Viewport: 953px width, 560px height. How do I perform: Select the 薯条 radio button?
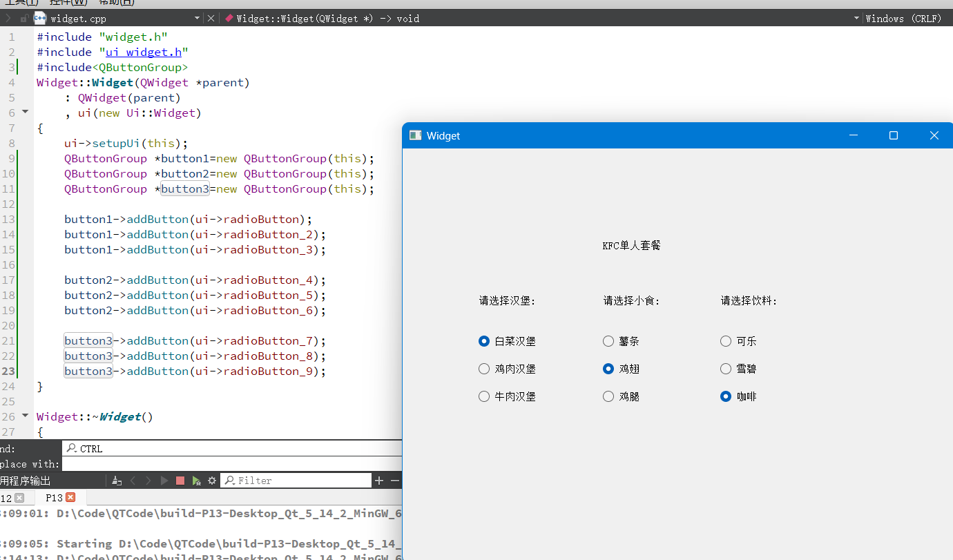tap(621, 341)
